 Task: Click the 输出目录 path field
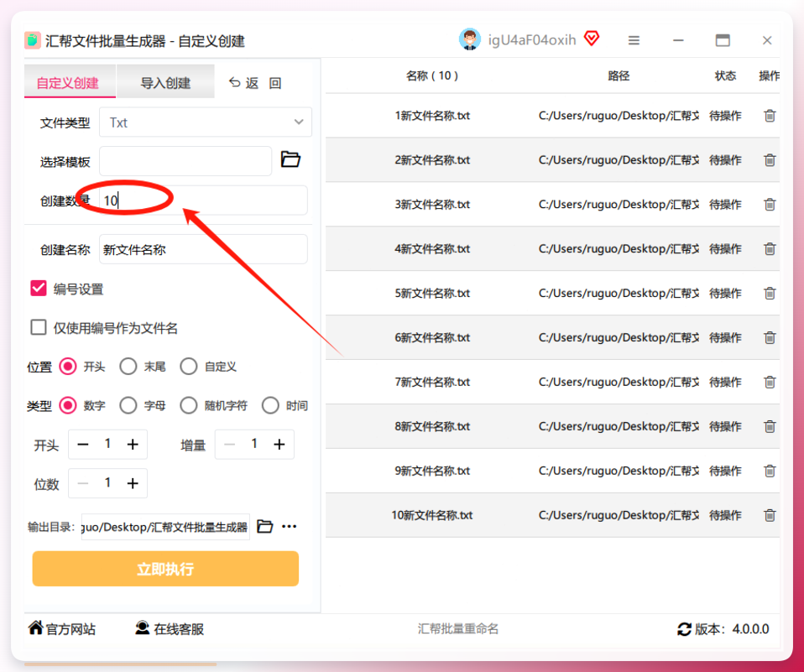point(165,527)
